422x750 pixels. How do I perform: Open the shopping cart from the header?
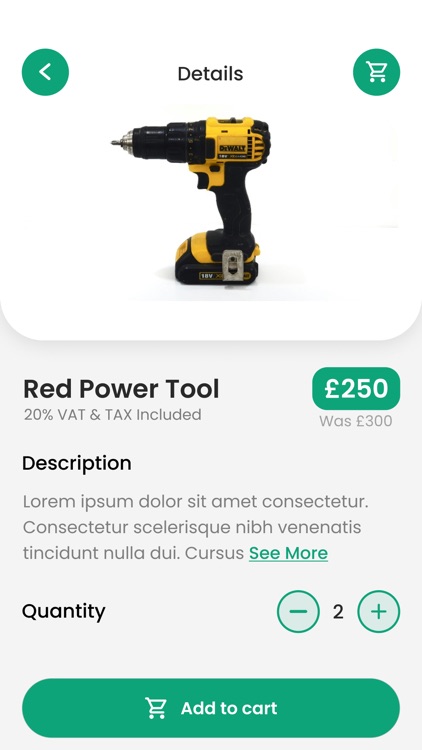tap(377, 72)
